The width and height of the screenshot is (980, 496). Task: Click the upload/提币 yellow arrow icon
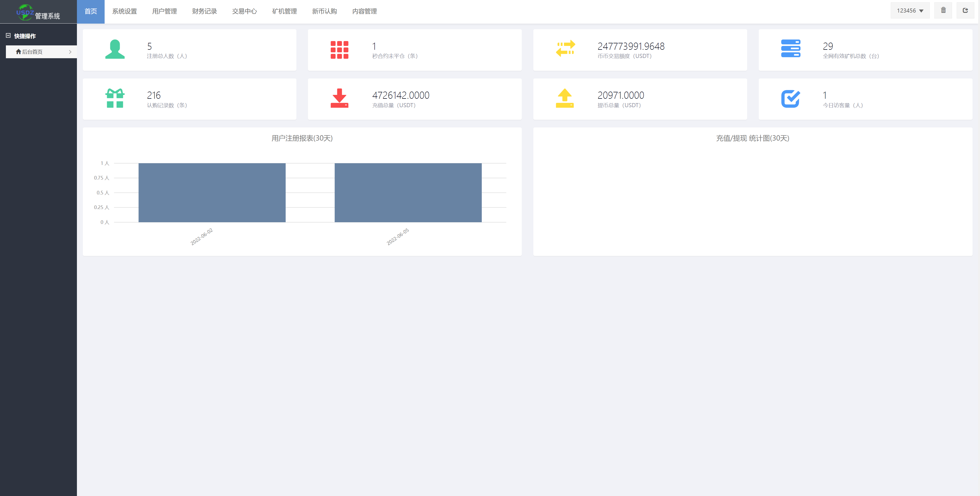coord(565,99)
